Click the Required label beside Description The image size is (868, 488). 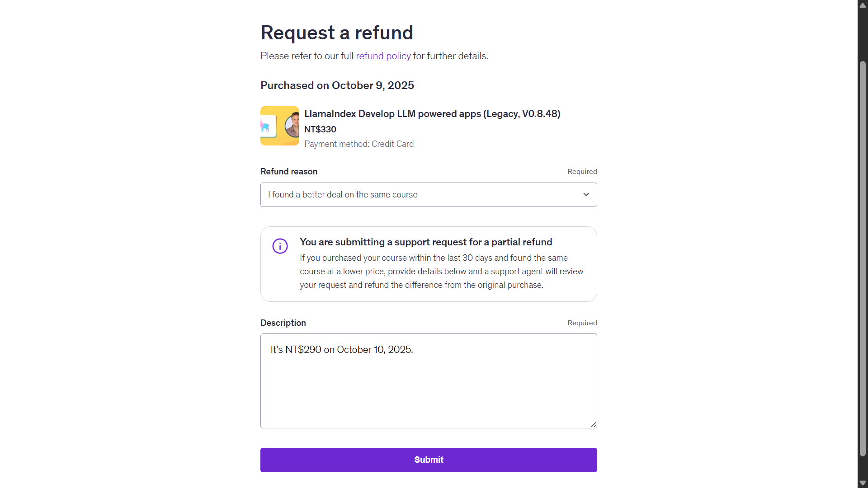click(x=582, y=323)
